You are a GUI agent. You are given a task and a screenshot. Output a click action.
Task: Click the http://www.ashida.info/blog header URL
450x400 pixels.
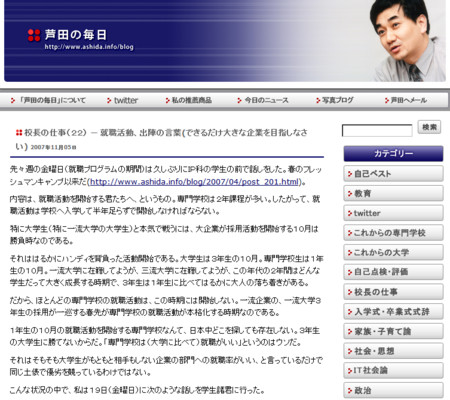tap(89, 47)
